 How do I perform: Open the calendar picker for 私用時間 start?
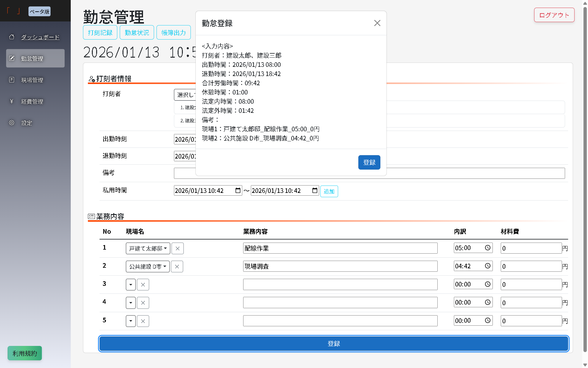click(x=238, y=190)
